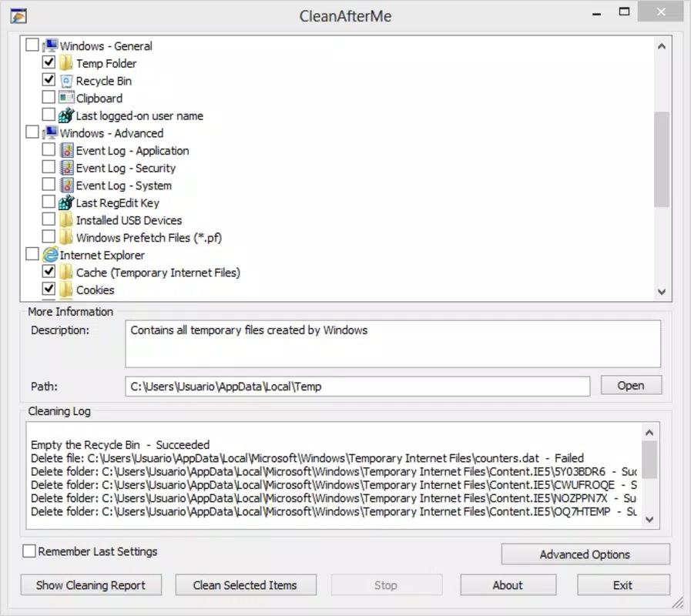Click the log line ending in 5Y03BDR6
Image resolution: width=691 pixels, height=616 pixels.
tap(334, 471)
